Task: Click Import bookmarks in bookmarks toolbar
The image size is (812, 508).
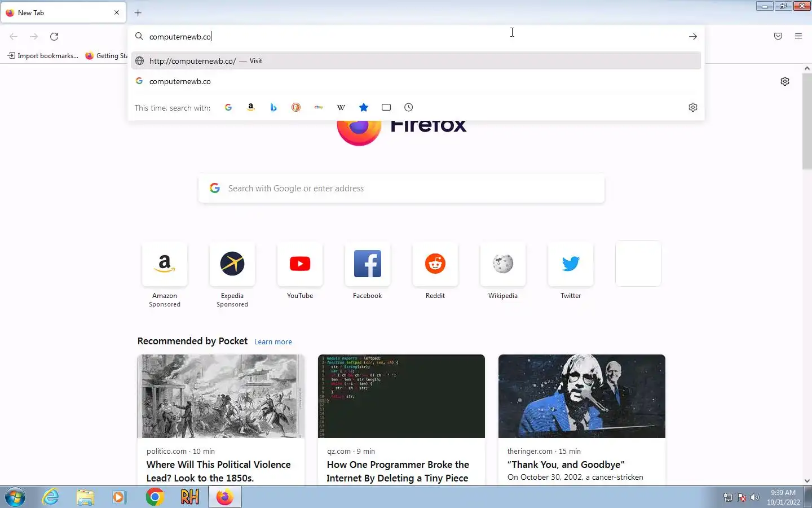Action: (x=43, y=56)
